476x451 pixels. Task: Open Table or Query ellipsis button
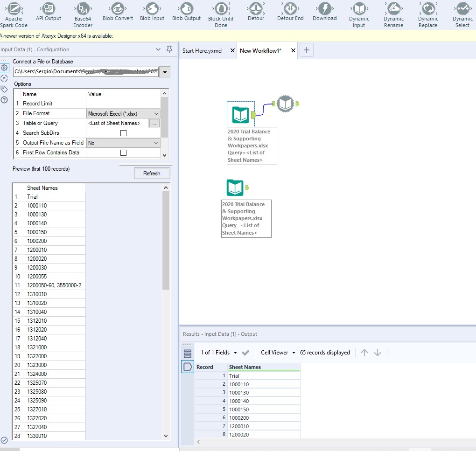[x=154, y=123]
